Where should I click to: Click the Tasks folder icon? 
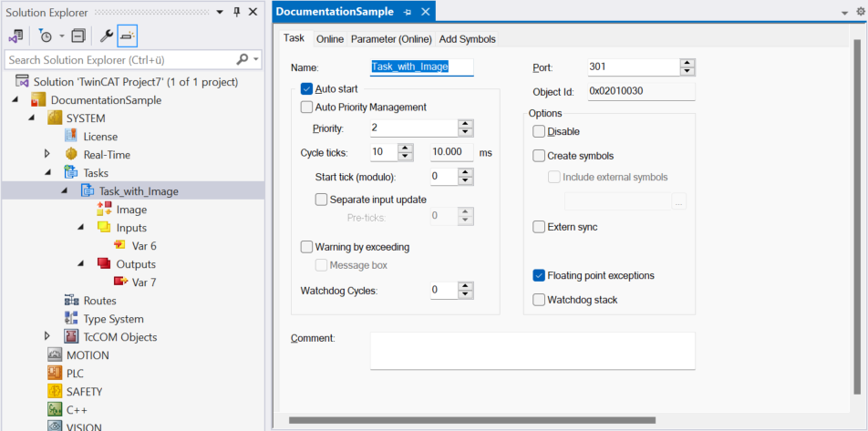coord(71,172)
